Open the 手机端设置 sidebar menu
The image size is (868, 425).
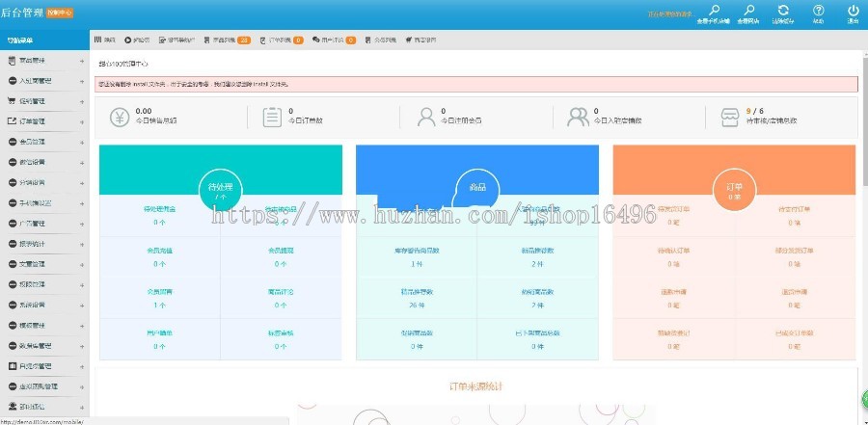tap(44, 203)
